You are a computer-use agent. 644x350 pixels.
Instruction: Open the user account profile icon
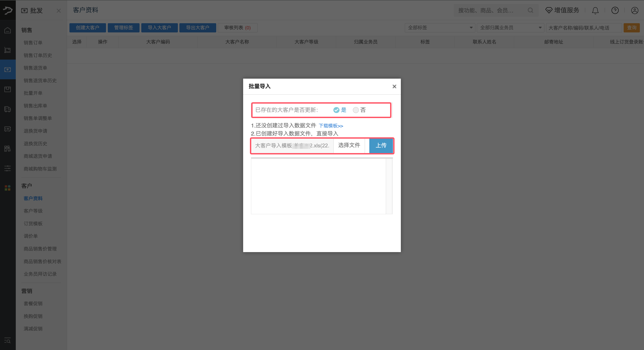[635, 11]
